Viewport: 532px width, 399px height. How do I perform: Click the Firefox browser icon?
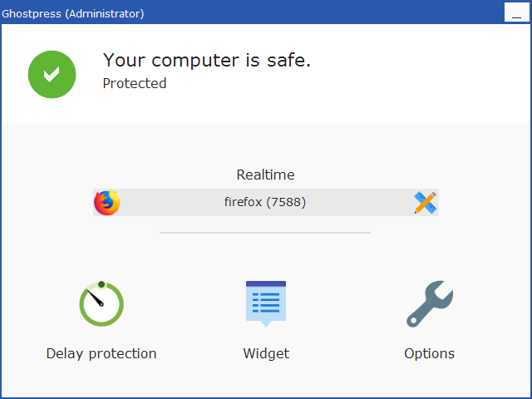(x=107, y=202)
